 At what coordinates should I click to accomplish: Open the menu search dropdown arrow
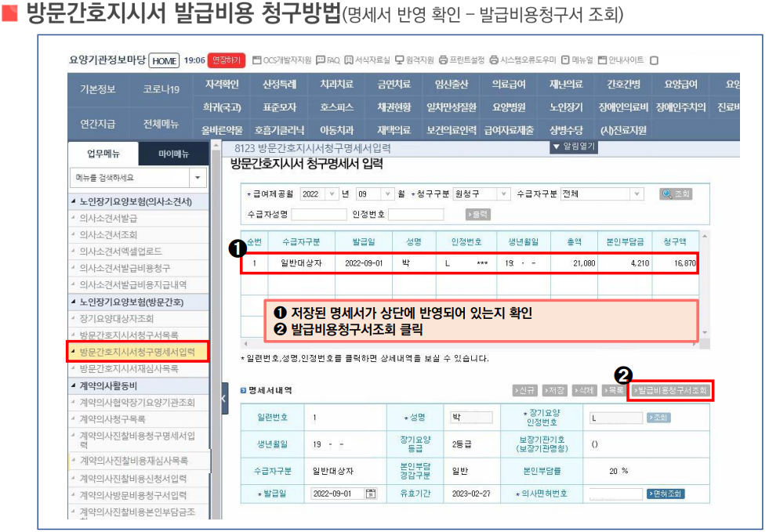(x=198, y=178)
